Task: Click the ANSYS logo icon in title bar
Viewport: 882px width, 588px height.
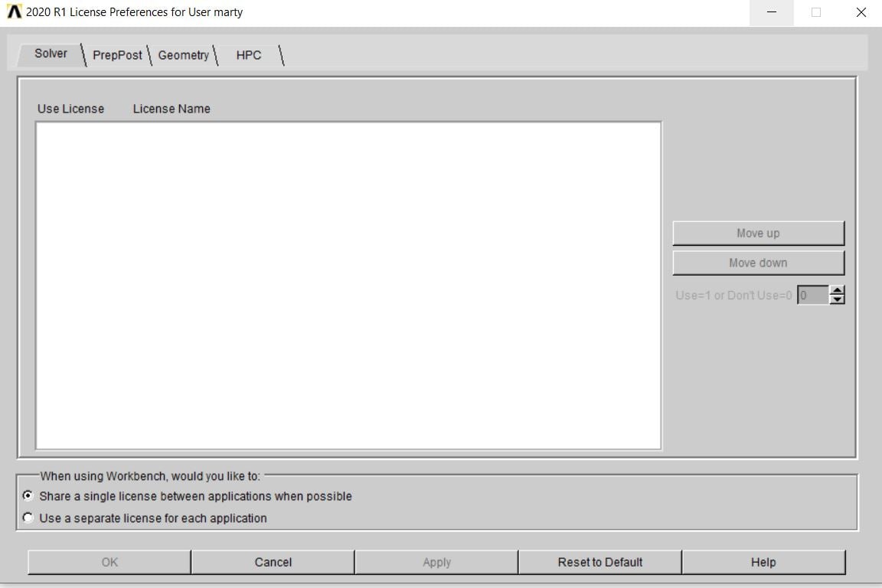Action: pyautogui.click(x=14, y=11)
